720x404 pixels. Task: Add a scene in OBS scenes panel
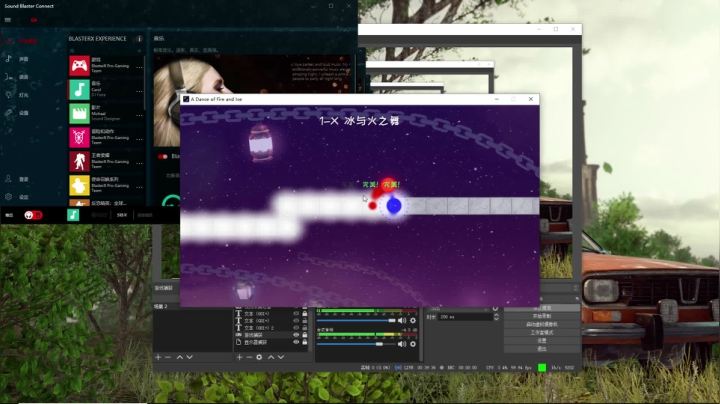pos(158,357)
